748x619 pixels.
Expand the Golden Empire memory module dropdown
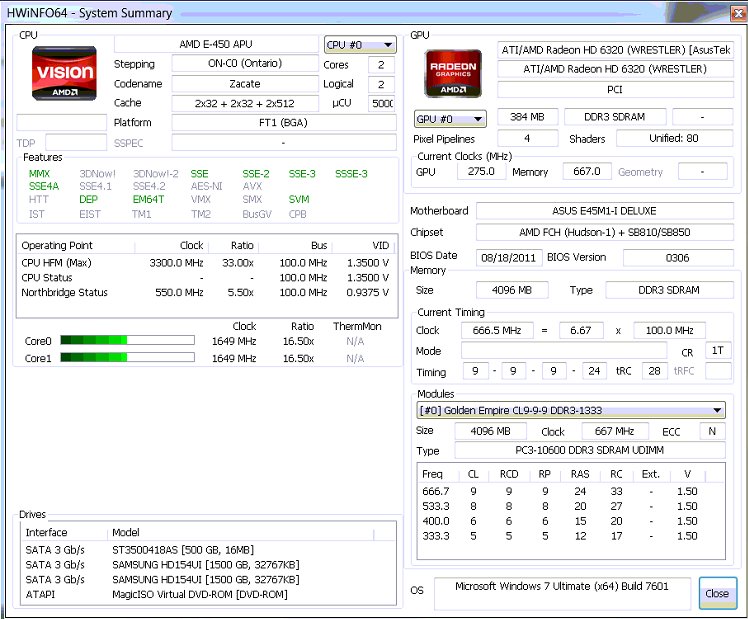click(571, 410)
